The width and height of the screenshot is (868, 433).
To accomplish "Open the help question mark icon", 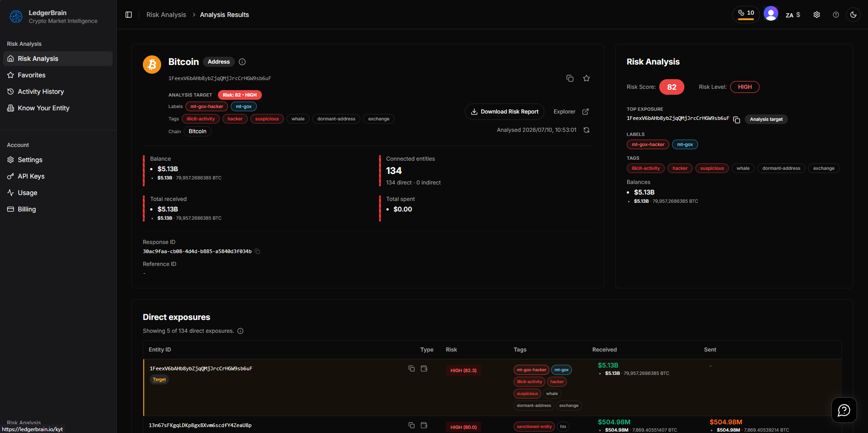I will pos(836,15).
